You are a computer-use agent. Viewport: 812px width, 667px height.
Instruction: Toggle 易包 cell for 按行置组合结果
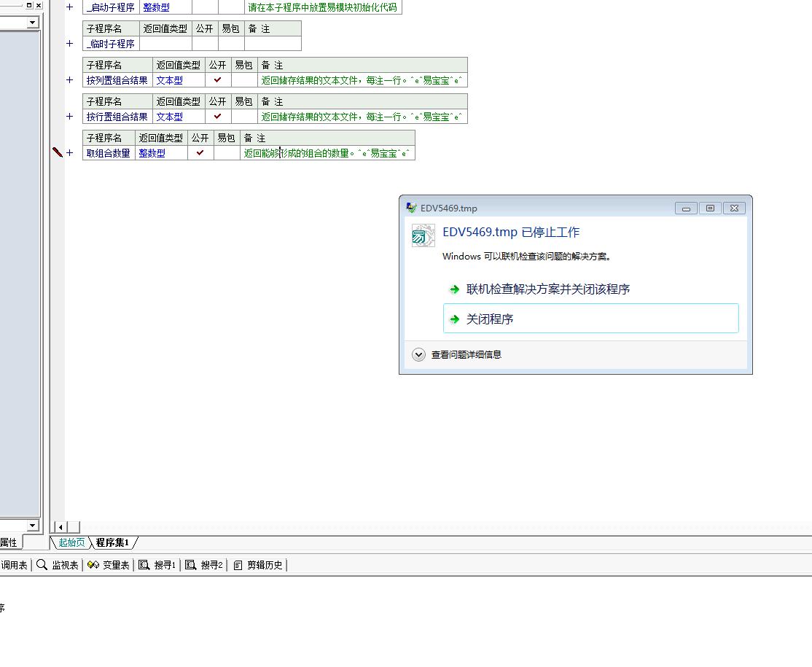pyautogui.click(x=244, y=117)
